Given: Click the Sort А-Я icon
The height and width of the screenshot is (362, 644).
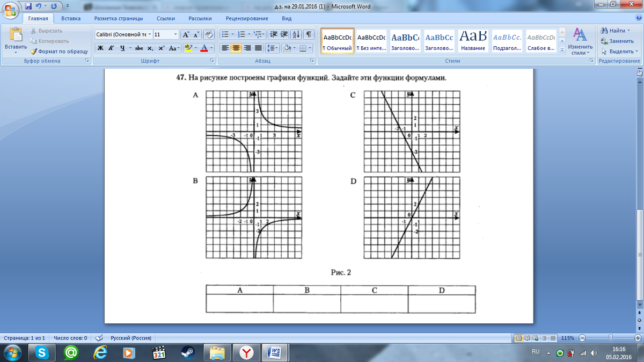Looking at the screenshot, I should click(297, 34).
